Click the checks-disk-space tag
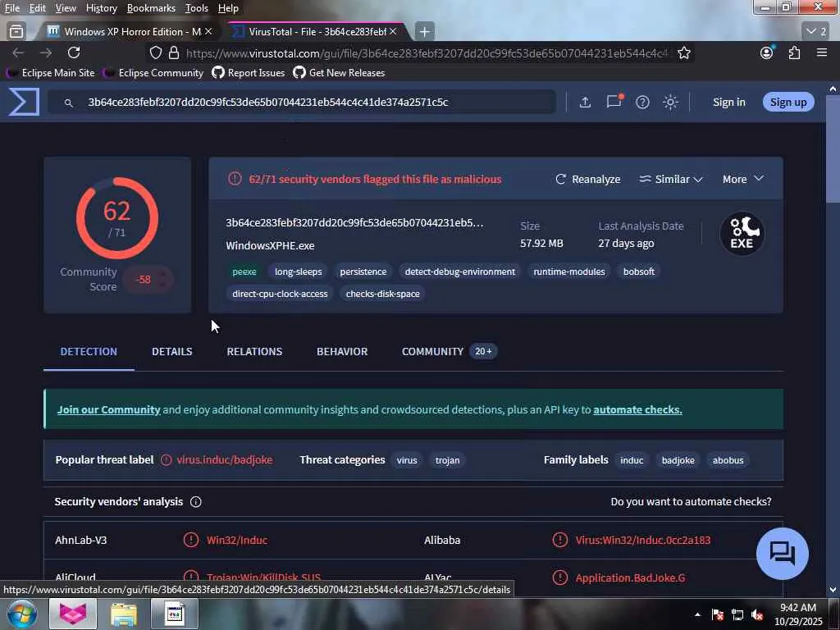840x630 pixels. coord(382,294)
